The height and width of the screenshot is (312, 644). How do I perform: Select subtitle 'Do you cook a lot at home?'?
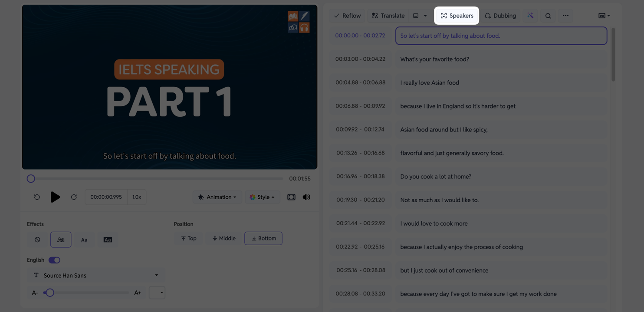[501, 176]
